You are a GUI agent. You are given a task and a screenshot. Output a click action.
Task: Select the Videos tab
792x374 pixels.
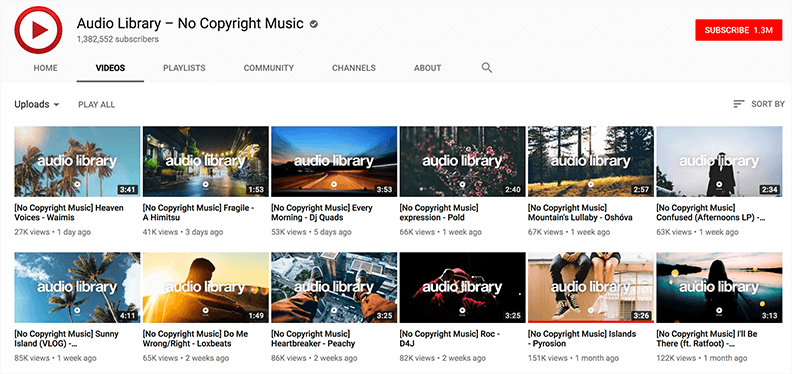click(111, 68)
